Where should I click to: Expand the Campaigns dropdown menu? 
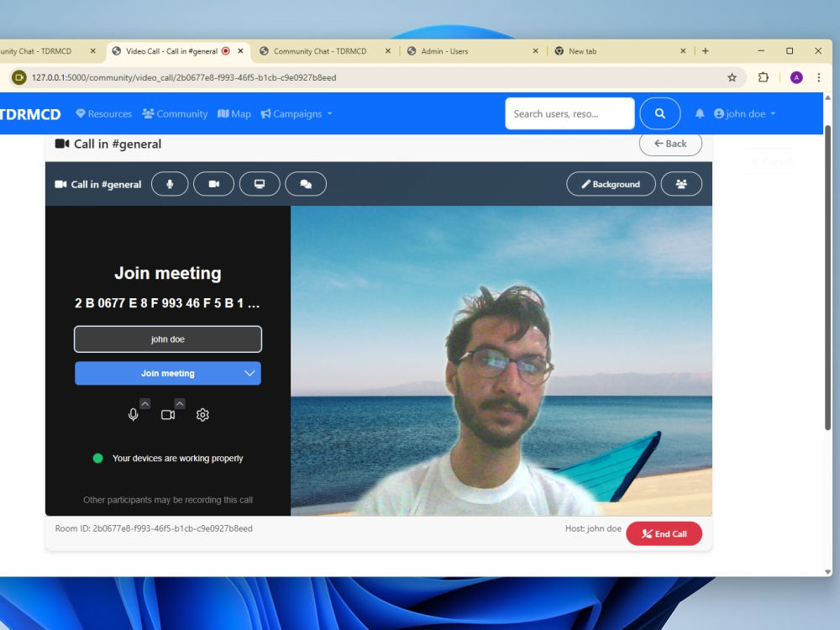click(297, 113)
